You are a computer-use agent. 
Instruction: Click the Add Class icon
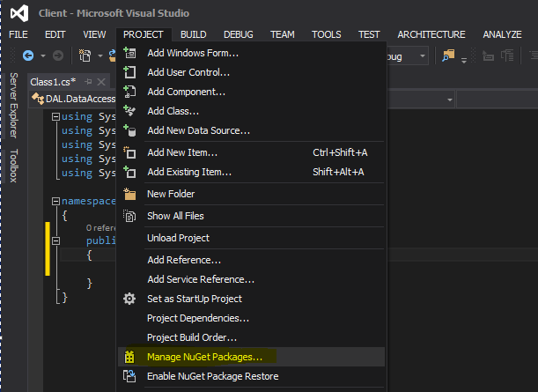[x=129, y=111]
